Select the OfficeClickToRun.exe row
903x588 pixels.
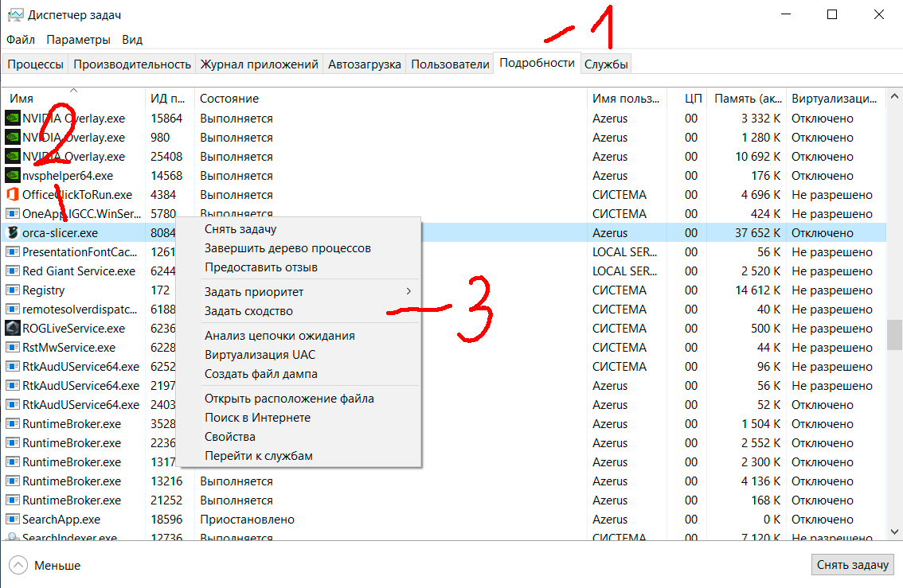tap(444, 194)
